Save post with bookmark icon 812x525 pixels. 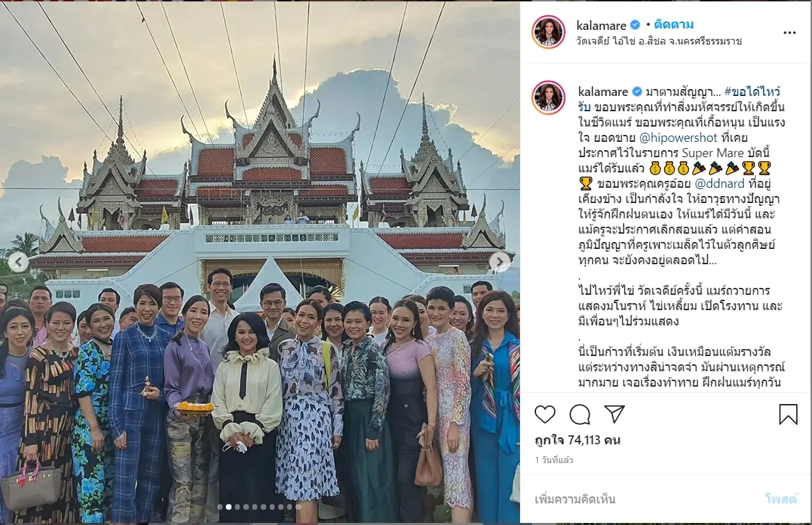[788, 414]
